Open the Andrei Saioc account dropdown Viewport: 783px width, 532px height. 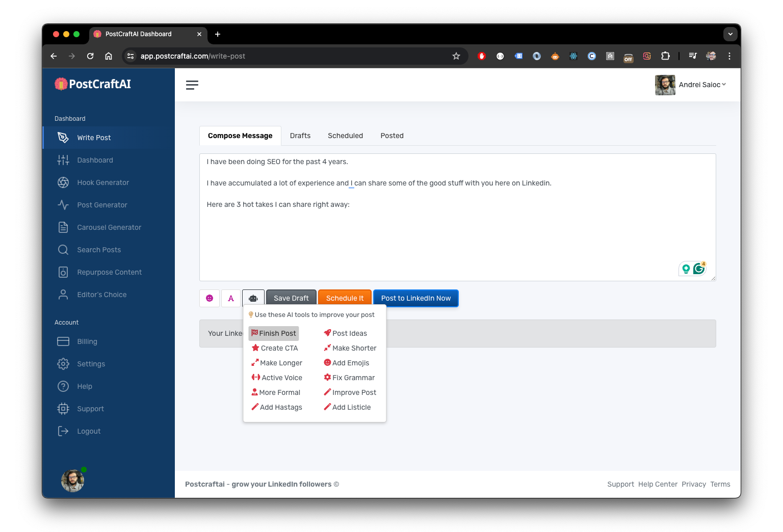(702, 85)
